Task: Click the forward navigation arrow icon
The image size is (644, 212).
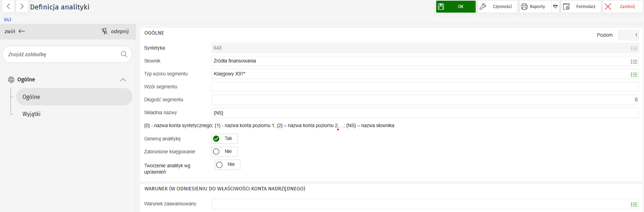Action: pyautogui.click(x=22, y=7)
